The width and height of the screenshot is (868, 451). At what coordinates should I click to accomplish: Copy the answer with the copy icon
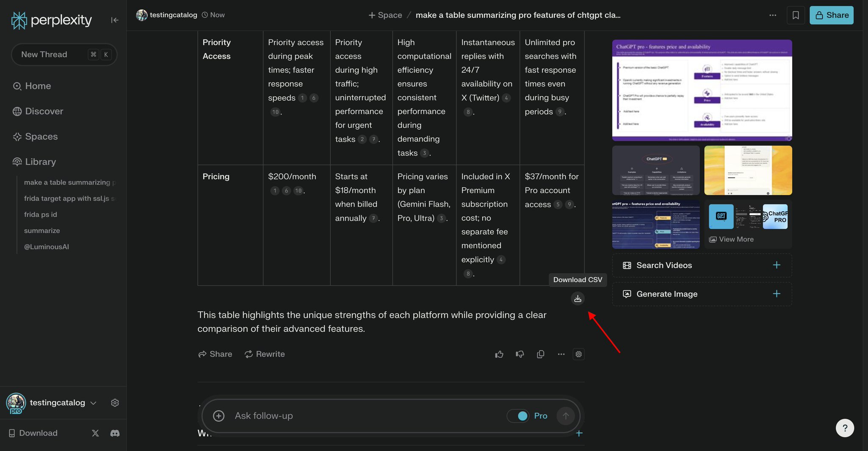coord(540,354)
